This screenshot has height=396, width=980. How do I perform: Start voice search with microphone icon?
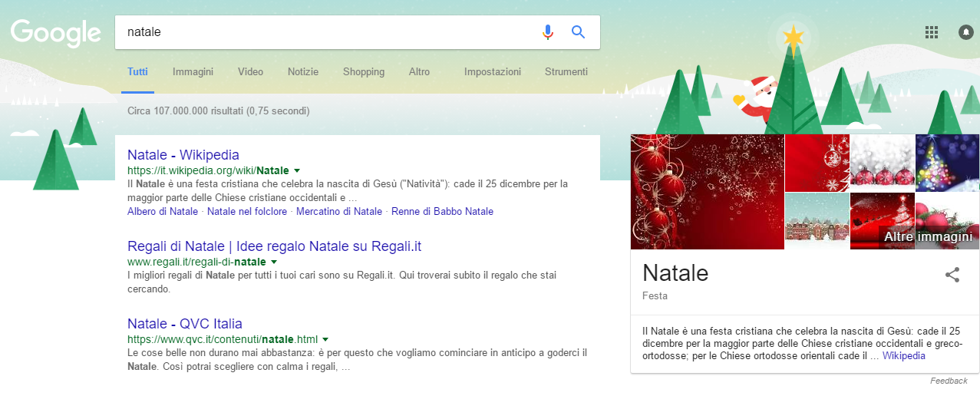pyautogui.click(x=547, y=32)
